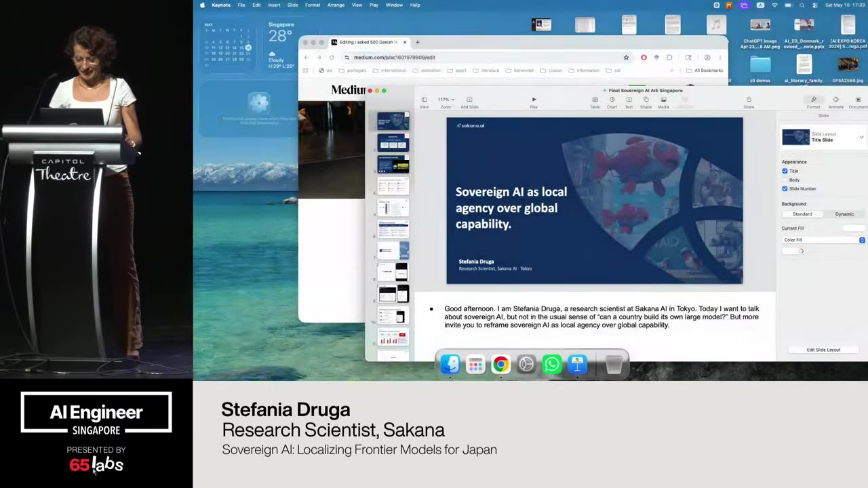
Task: Open Chrome profile avatar icon
Action: pyautogui.click(x=707, y=57)
